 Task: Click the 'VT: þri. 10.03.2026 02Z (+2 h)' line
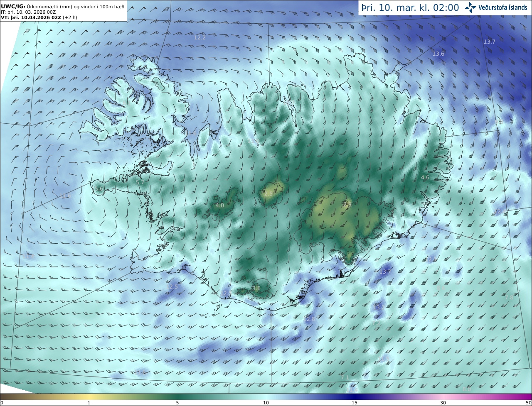click(x=39, y=17)
